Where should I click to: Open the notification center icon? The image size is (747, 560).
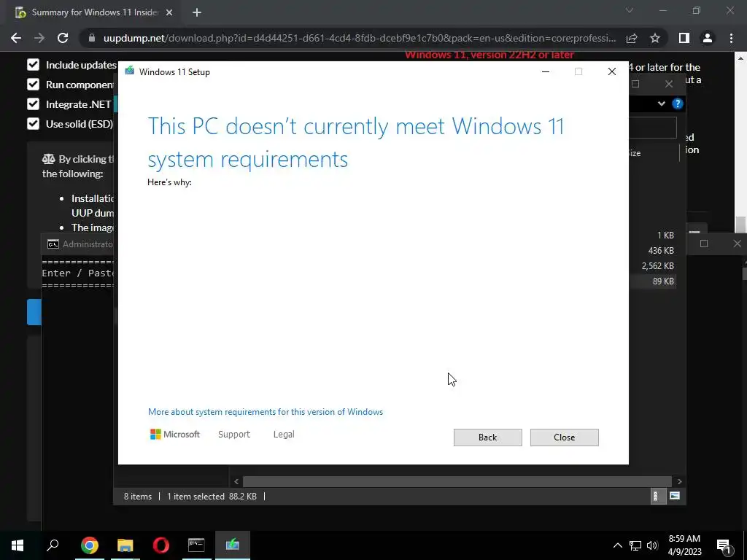click(x=724, y=545)
